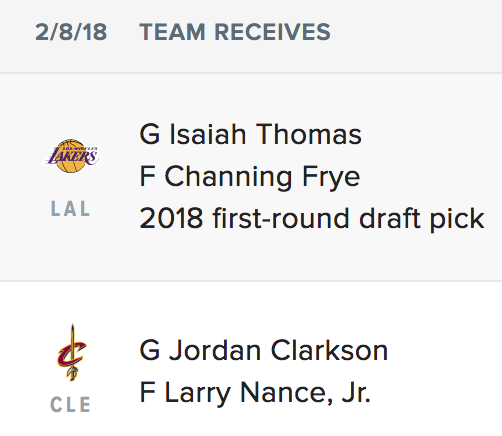
Task: Click the TEAM RECEIVES column header
Action: click(x=235, y=32)
